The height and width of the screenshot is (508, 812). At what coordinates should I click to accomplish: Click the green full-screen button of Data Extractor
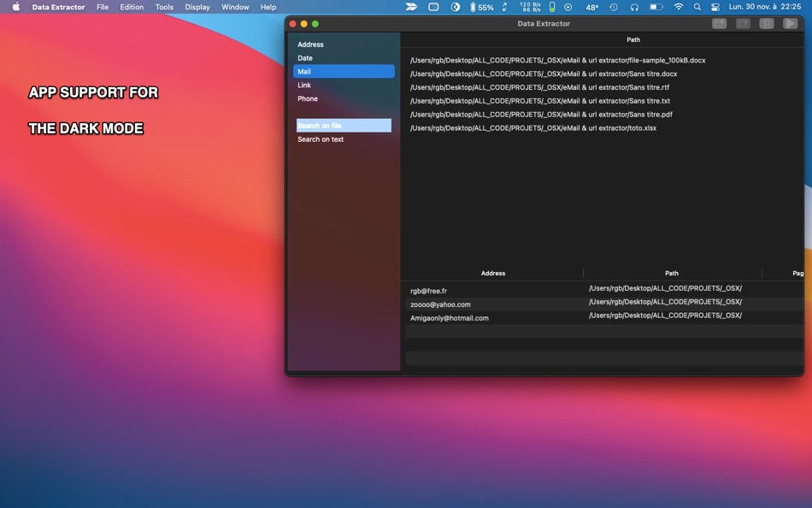[x=315, y=24]
